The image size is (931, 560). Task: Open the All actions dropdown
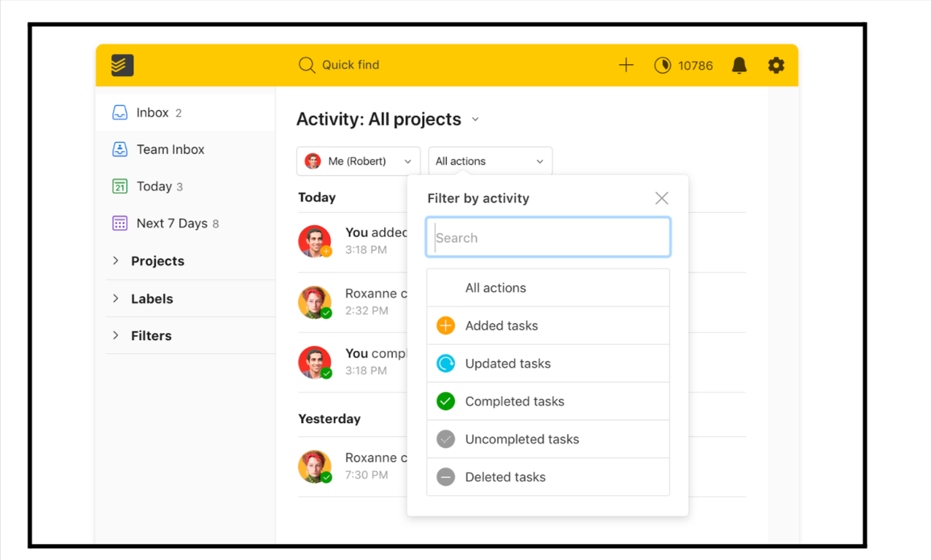coord(490,161)
